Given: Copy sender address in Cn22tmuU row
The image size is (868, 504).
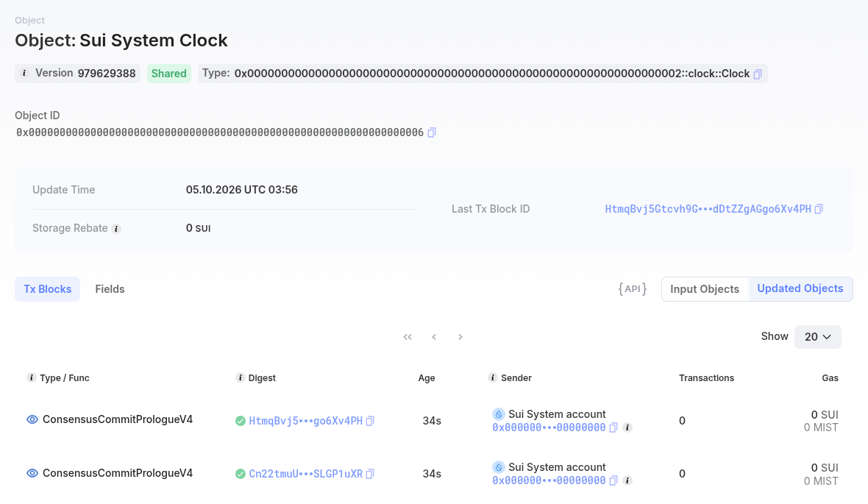Looking at the screenshot, I should pyautogui.click(x=613, y=480).
